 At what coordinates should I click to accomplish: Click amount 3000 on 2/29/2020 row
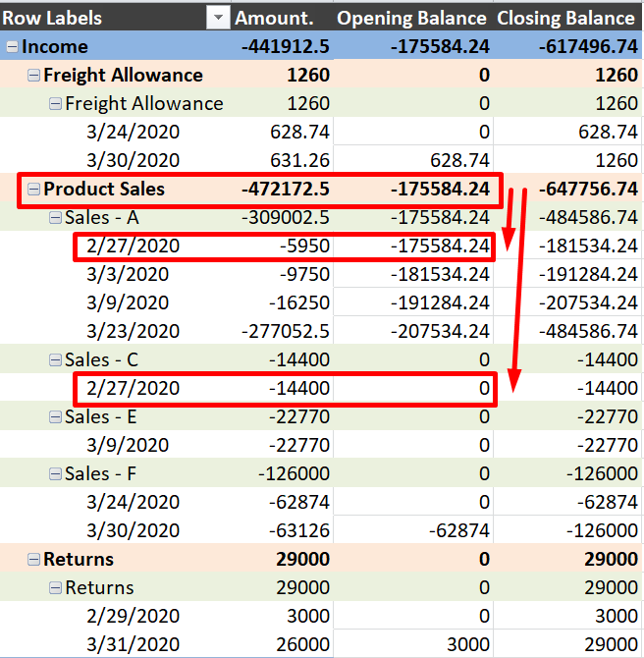[308, 616]
